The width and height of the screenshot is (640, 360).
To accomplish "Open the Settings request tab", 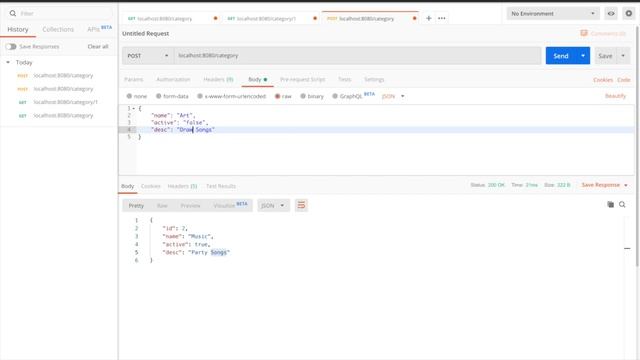I will [374, 80].
